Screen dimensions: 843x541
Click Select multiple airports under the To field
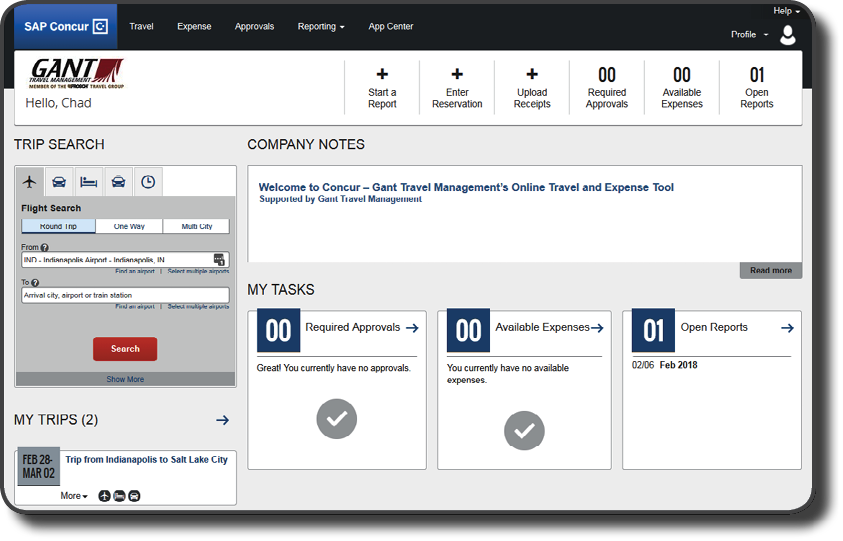[198, 307]
